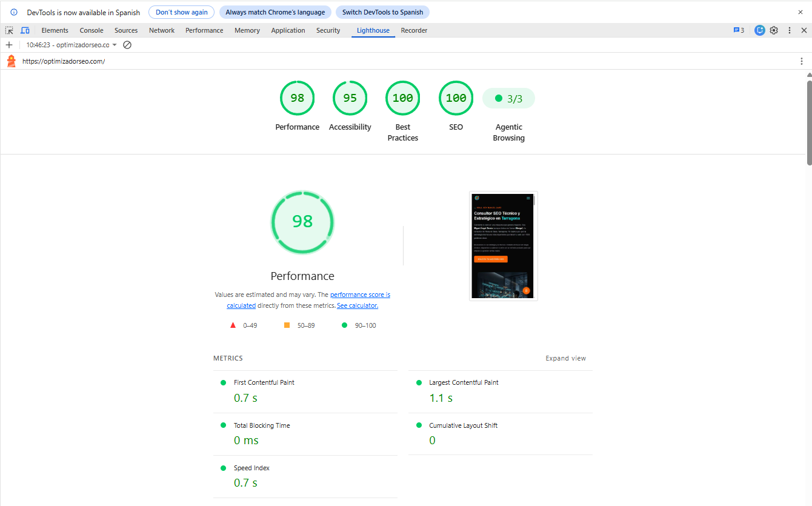
Task: Click the Lighthouse logo next to the URL
Action: coord(11,61)
